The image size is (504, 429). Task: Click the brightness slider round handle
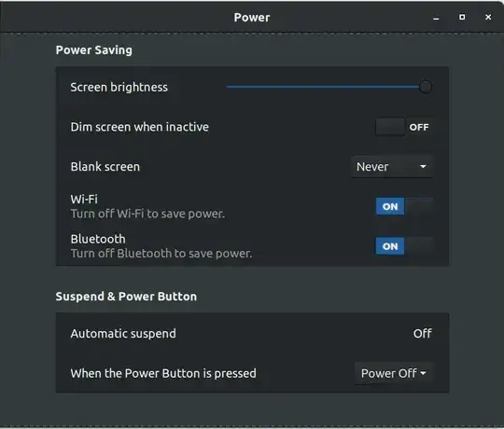pos(426,87)
